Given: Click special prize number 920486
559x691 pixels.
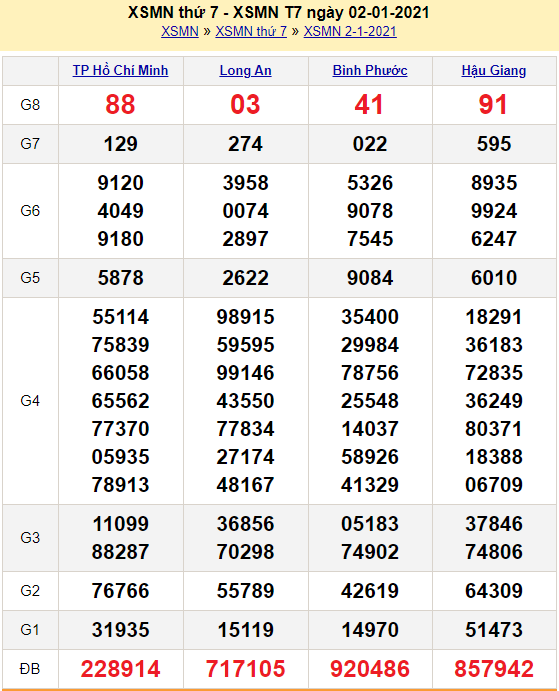Looking at the screenshot, I should pyautogui.click(x=370, y=669).
